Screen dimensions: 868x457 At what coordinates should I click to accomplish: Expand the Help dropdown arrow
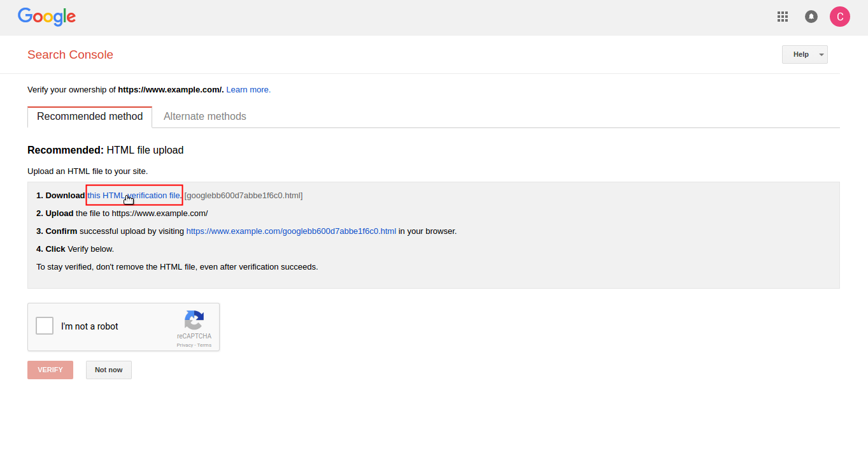pyautogui.click(x=822, y=55)
